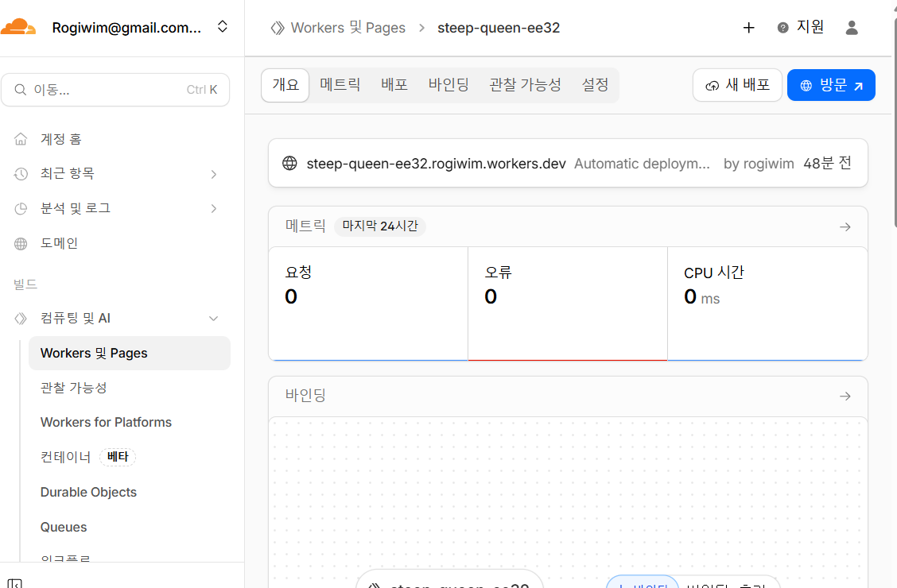The height and width of the screenshot is (588, 897).
Task: Select the 개요 tab
Action: [x=285, y=85]
